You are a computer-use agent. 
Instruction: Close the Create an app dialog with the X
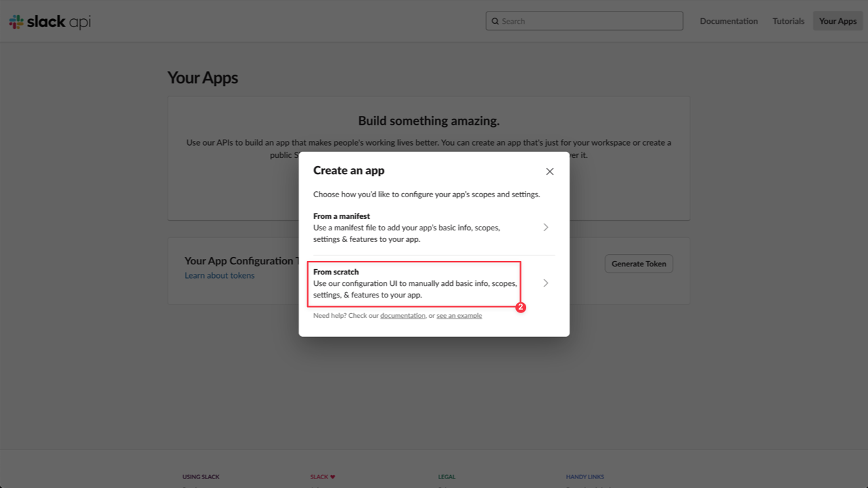point(549,171)
